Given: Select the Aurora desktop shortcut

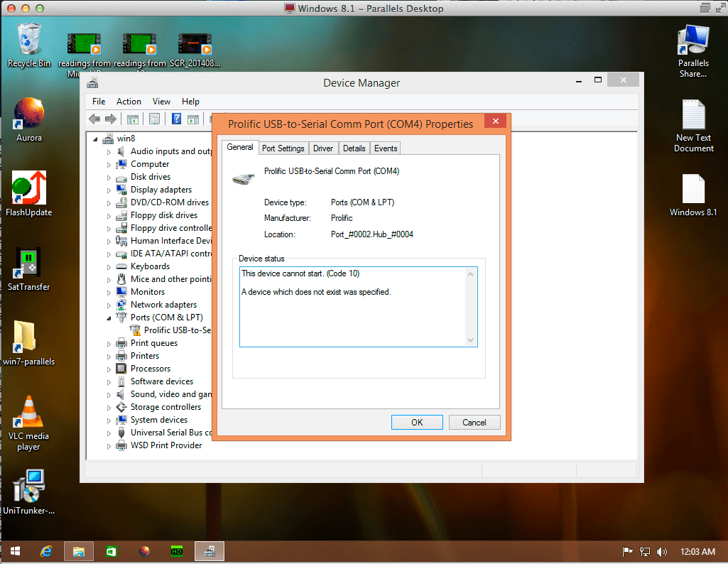Looking at the screenshot, I should coord(29,120).
